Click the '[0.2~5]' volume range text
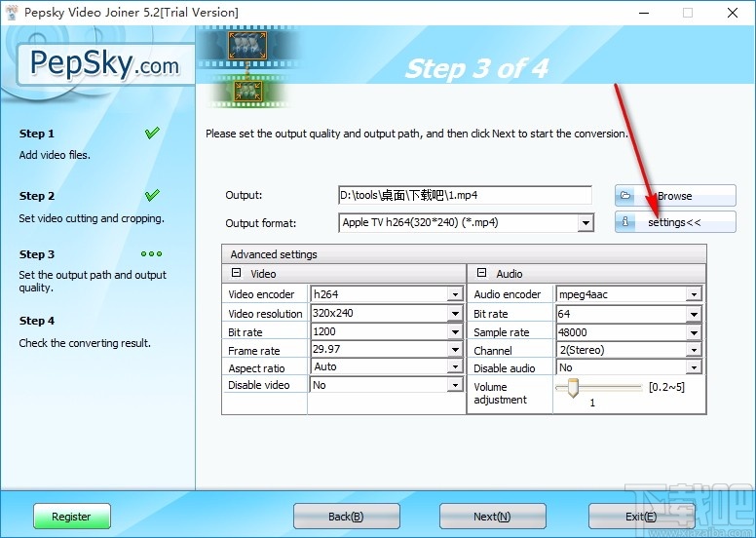The width and height of the screenshot is (756, 538). point(666,387)
